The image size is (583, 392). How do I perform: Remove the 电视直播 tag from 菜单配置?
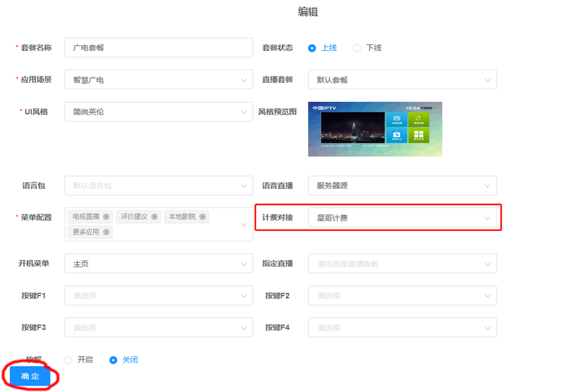coord(106,217)
